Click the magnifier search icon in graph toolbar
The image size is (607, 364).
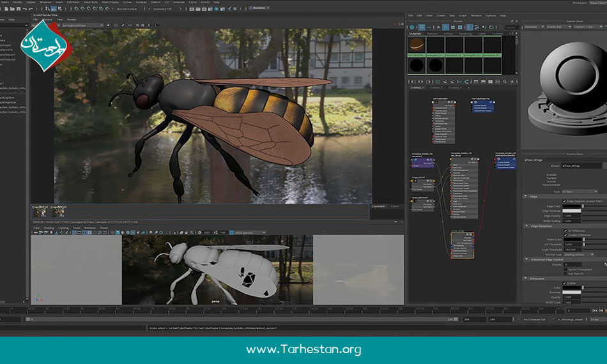point(505,82)
